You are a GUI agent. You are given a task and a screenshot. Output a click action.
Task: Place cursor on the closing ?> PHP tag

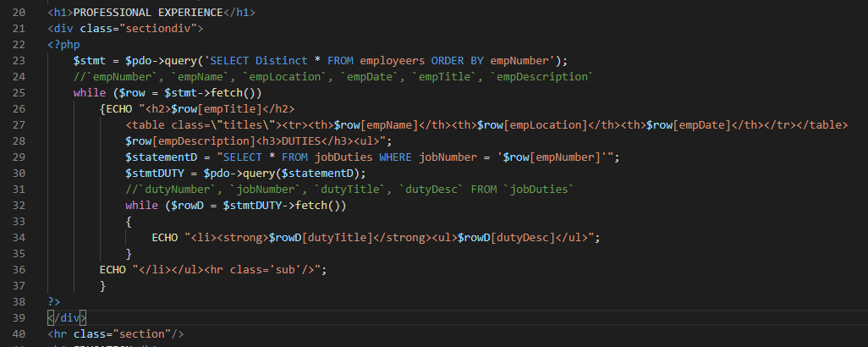tap(54, 301)
